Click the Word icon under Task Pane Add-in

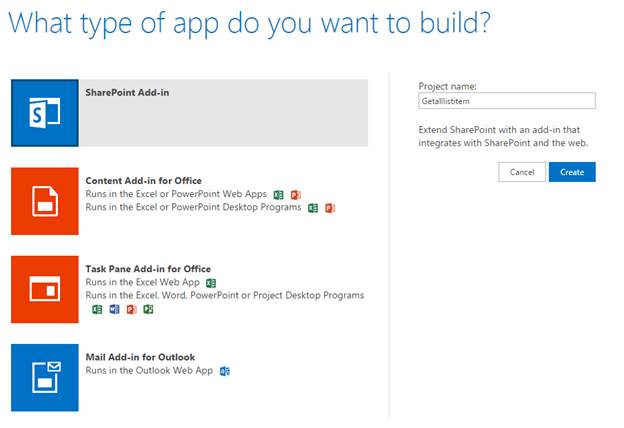point(114,310)
